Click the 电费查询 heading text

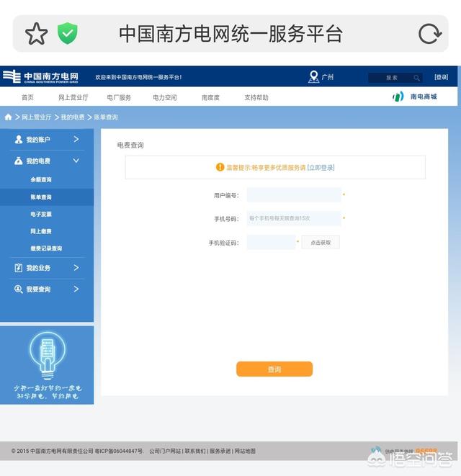click(x=130, y=145)
